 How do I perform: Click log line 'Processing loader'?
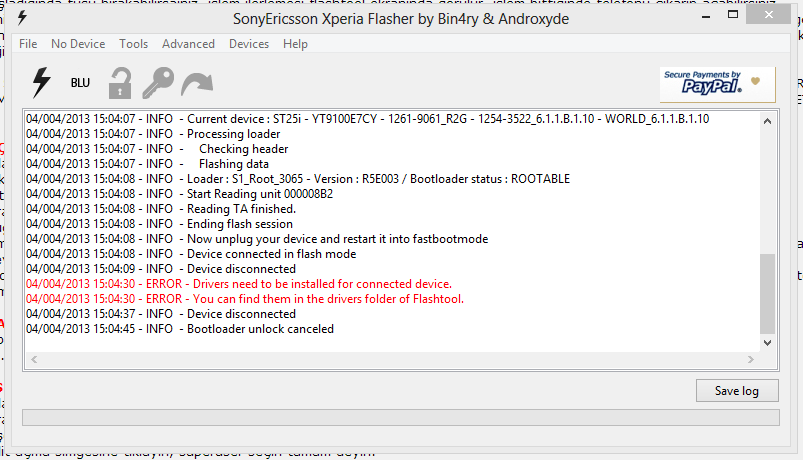point(153,134)
